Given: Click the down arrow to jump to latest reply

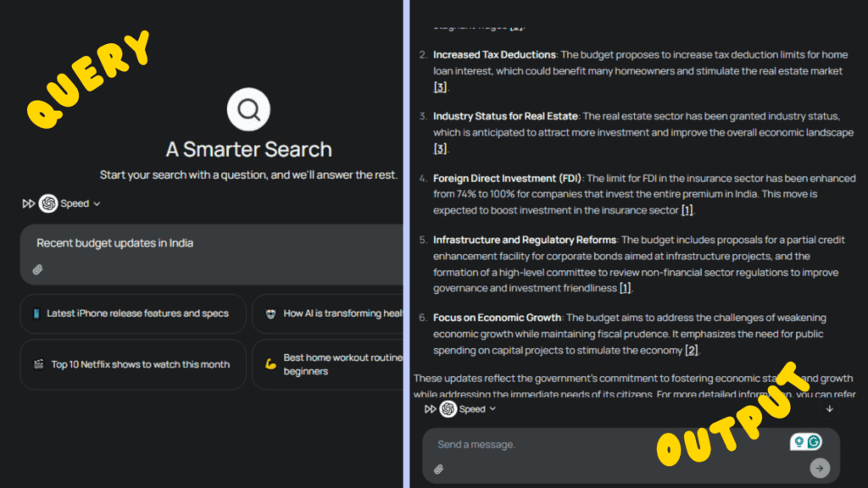Looking at the screenshot, I should [x=829, y=408].
